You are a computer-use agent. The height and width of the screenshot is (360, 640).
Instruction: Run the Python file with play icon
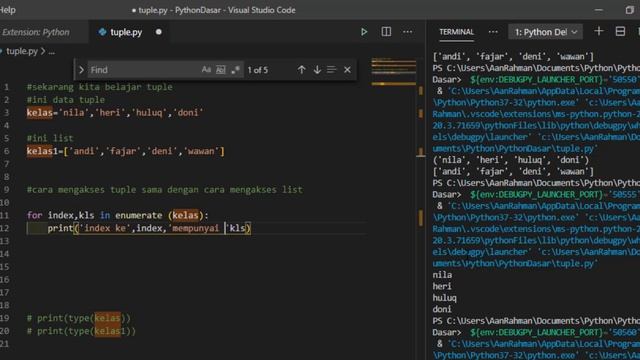364,32
